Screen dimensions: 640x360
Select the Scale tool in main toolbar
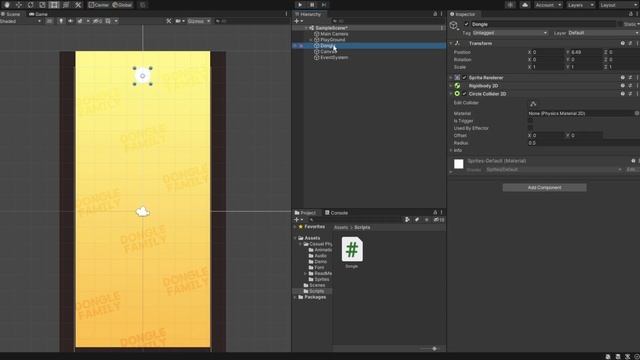[x=42, y=5]
